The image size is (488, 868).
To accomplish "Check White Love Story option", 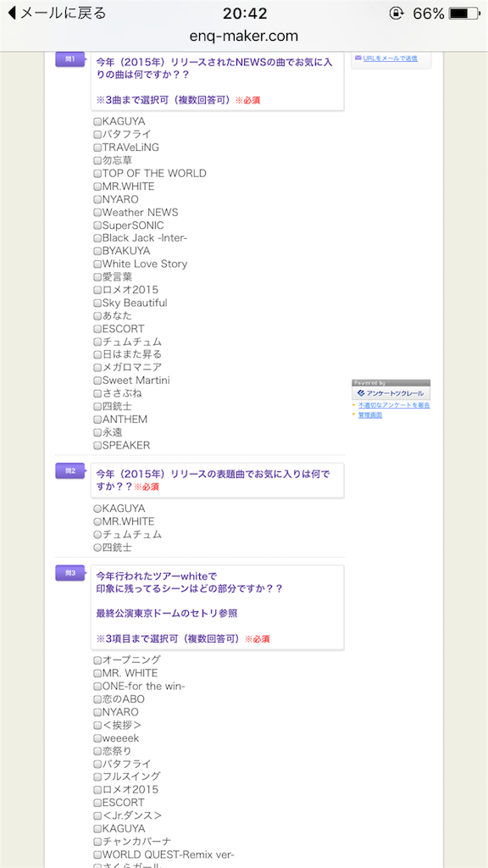I will point(97,264).
